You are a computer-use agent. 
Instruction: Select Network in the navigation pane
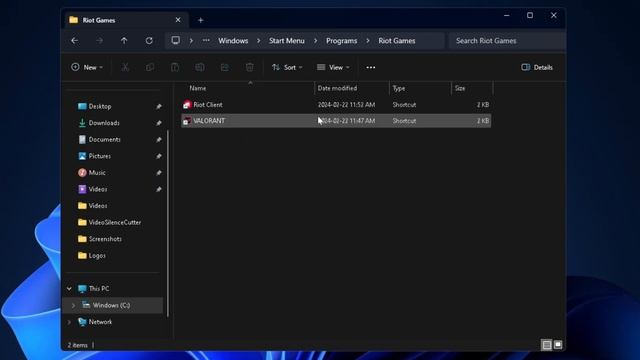(x=100, y=322)
